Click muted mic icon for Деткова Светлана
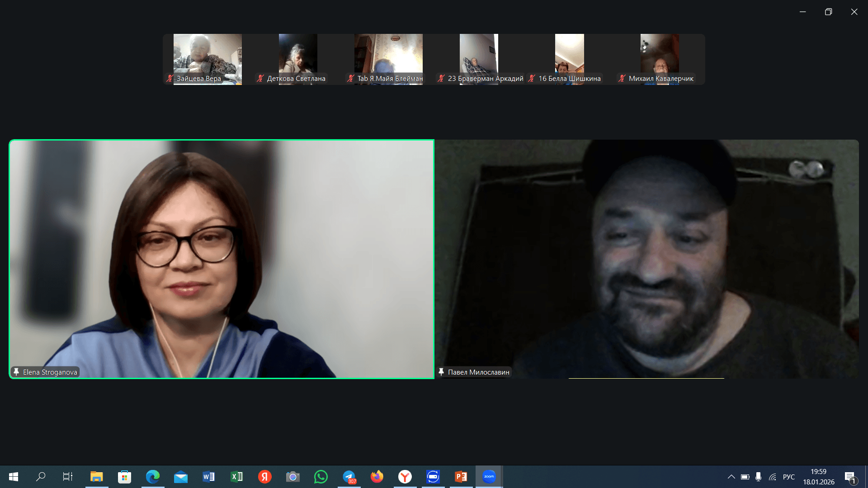Image resolution: width=868 pixels, height=488 pixels. coord(260,78)
